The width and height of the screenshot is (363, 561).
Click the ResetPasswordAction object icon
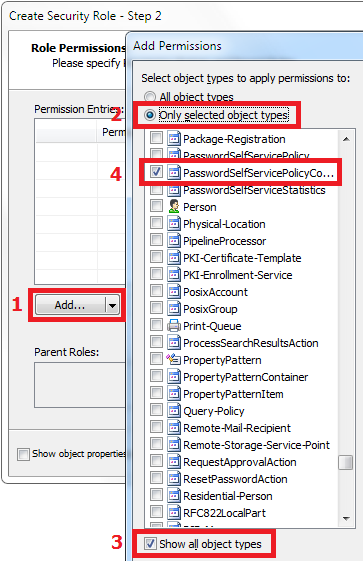tap(174, 478)
